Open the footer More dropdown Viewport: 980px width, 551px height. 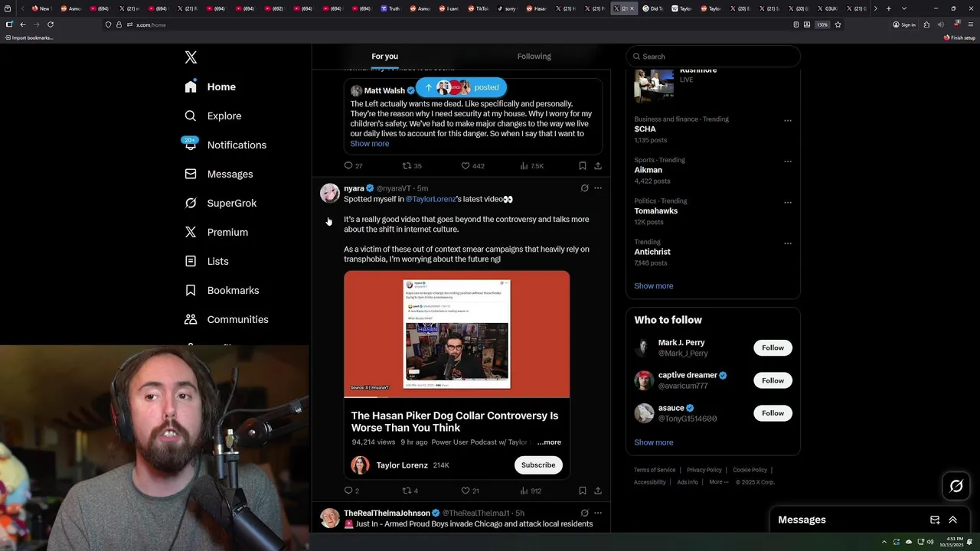pyautogui.click(x=719, y=481)
